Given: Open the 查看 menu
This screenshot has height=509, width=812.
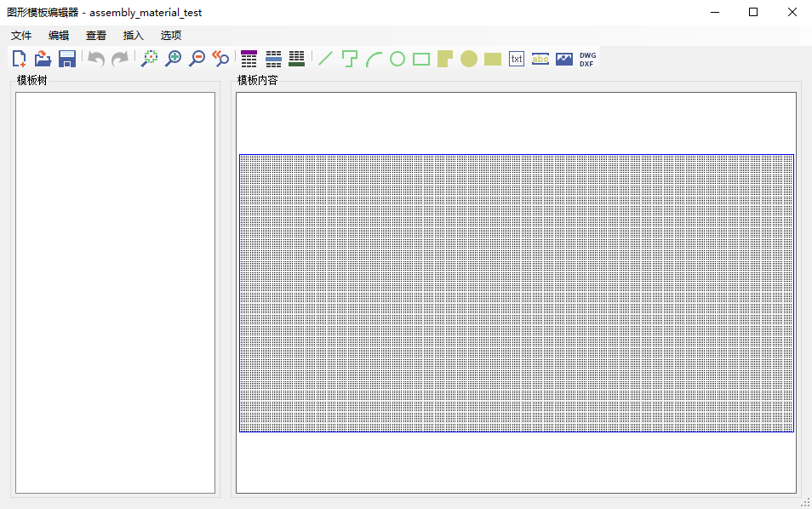Looking at the screenshot, I should point(96,35).
